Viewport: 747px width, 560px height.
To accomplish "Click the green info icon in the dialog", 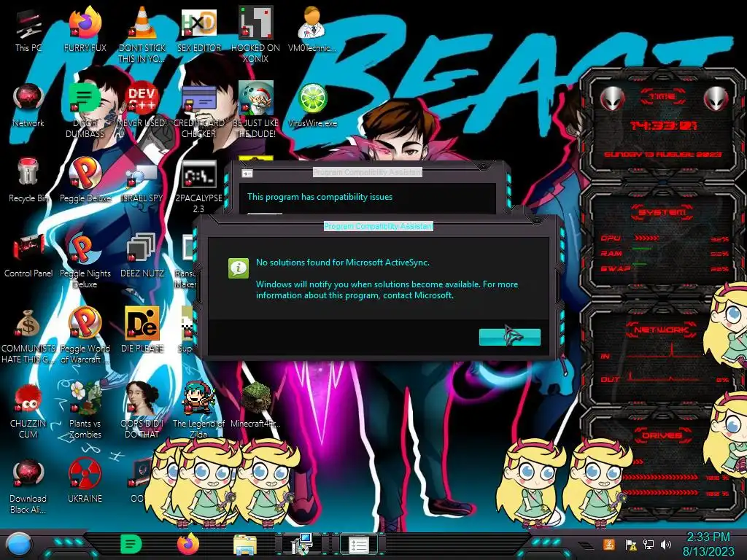I will point(239,268).
